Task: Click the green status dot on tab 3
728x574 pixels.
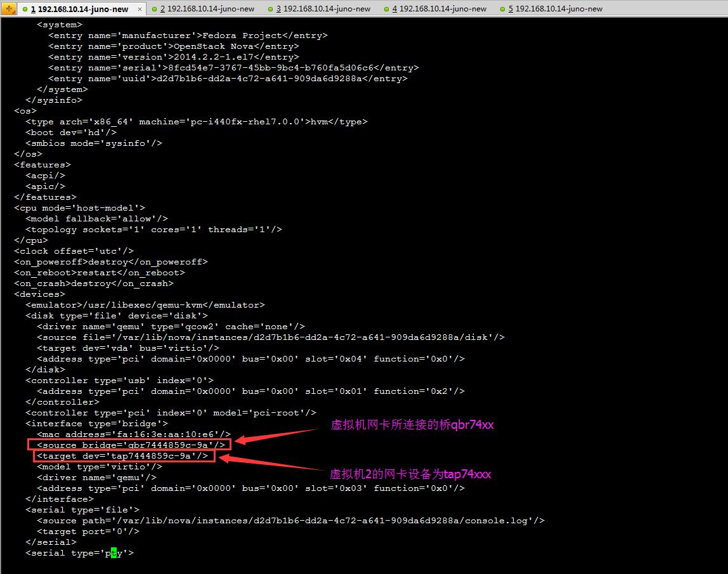Action: [x=270, y=9]
